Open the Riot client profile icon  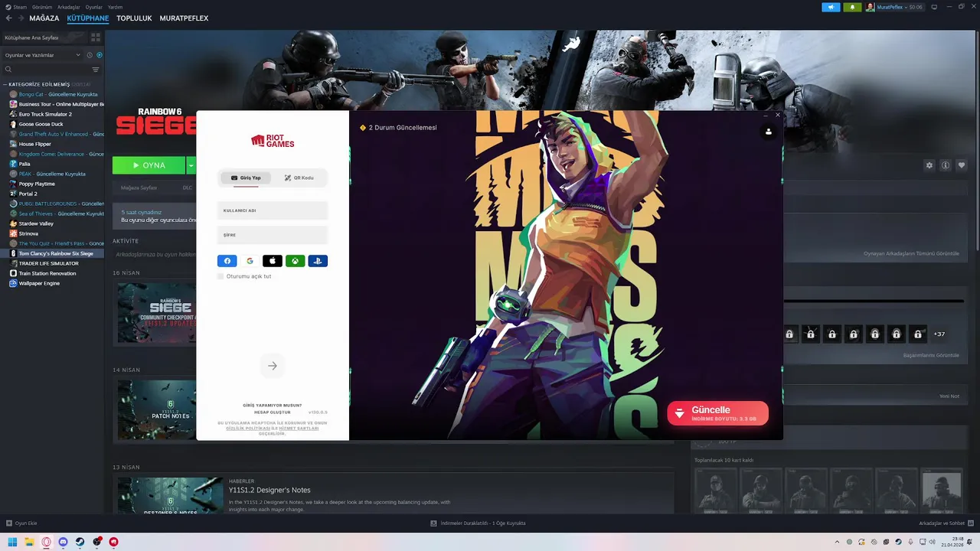coord(768,132)
